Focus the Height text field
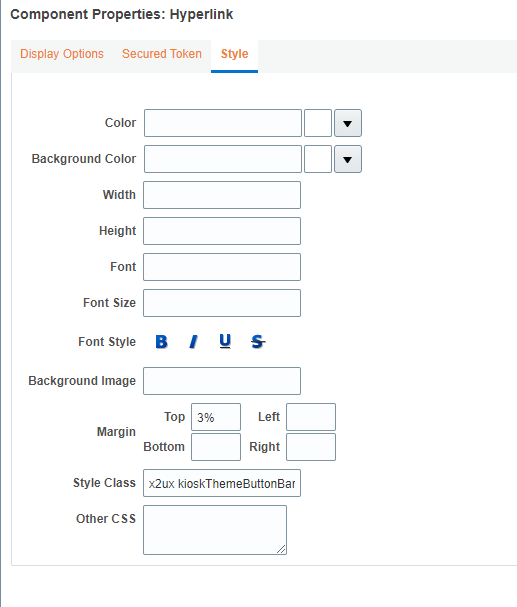The image size is (517, 607). (x=222, y=231)
